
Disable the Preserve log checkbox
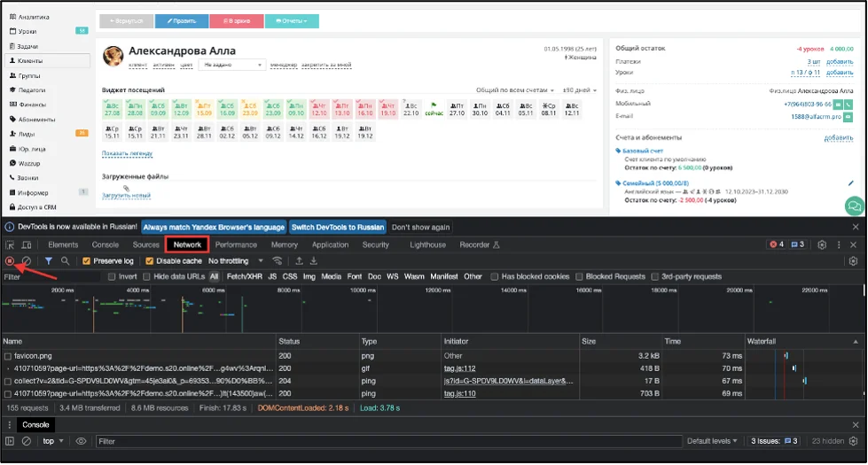tap(86, 261)
